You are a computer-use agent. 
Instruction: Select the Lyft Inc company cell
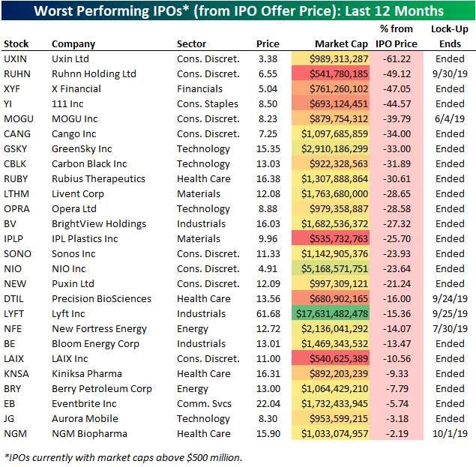[x=68, y=314]
